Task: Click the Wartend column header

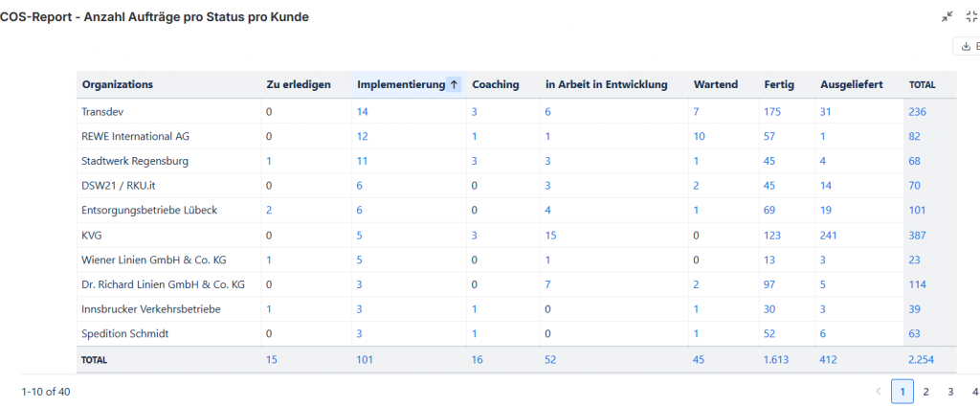Action: [x=715, y=84]
